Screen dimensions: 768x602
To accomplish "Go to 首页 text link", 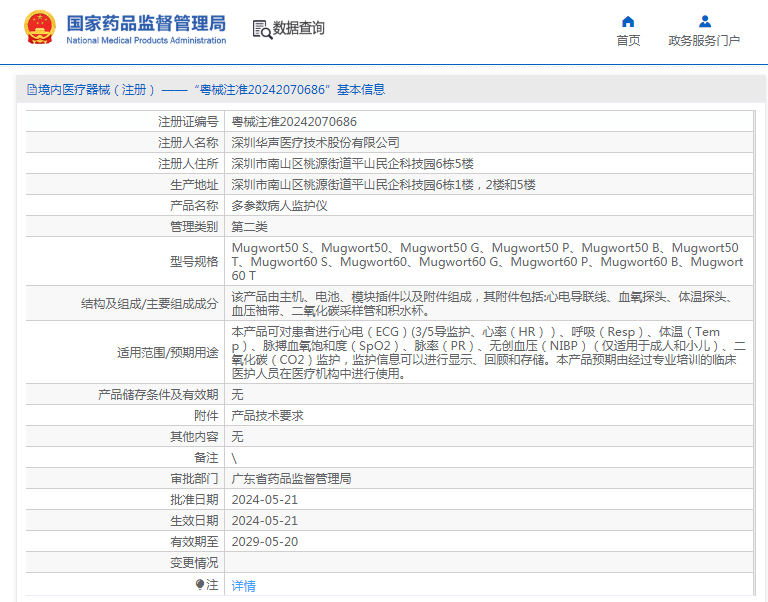I will coord(628,41).
